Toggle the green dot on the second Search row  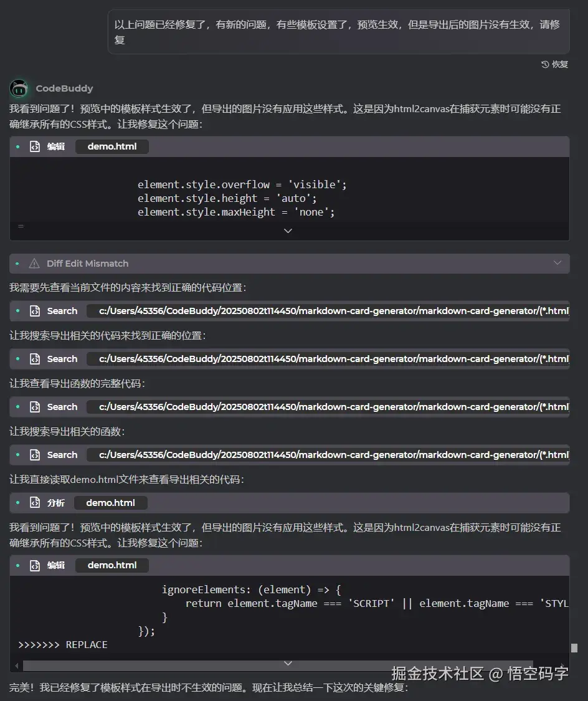17,358
